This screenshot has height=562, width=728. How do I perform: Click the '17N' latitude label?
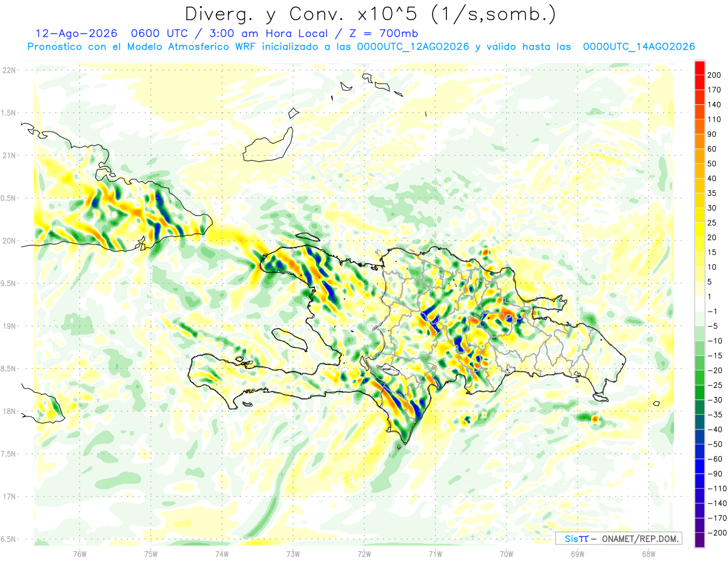click(10, 497)
